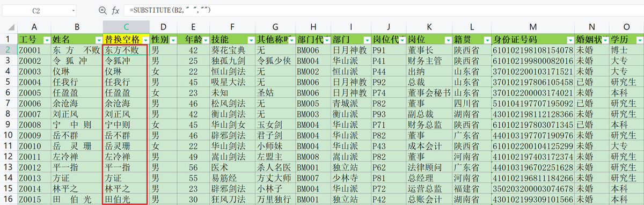Select the 董事会秘书 cell
644x205 pixels.
click(x=429, y=93)
